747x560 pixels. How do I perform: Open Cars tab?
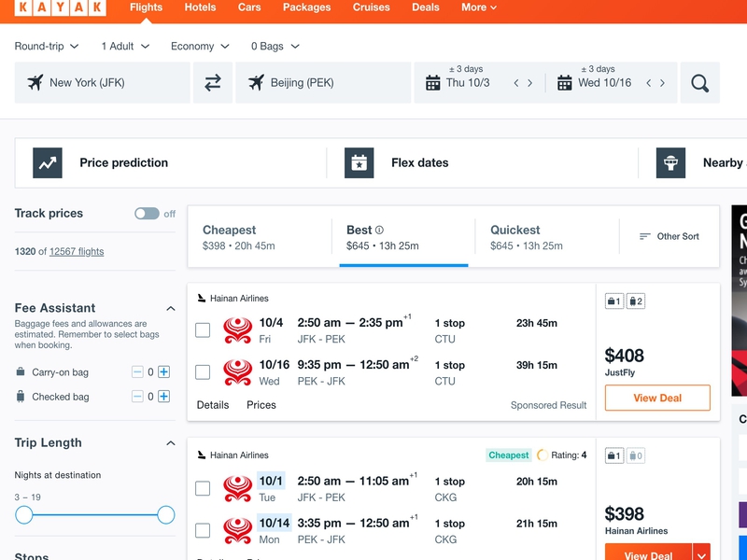pos(249,7)
